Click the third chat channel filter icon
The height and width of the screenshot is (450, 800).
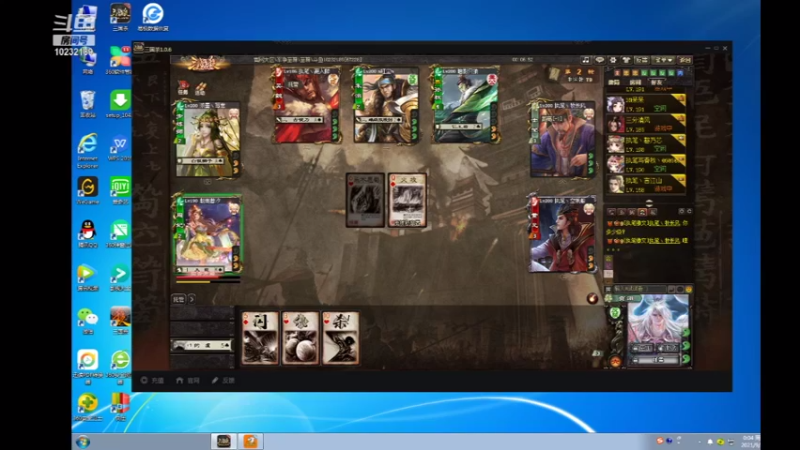632,211
